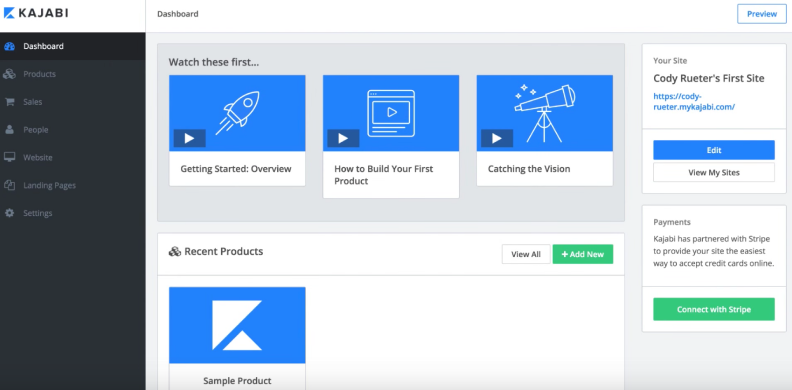Click the cubes icon beside Recent Products

[x=175, y=252]
